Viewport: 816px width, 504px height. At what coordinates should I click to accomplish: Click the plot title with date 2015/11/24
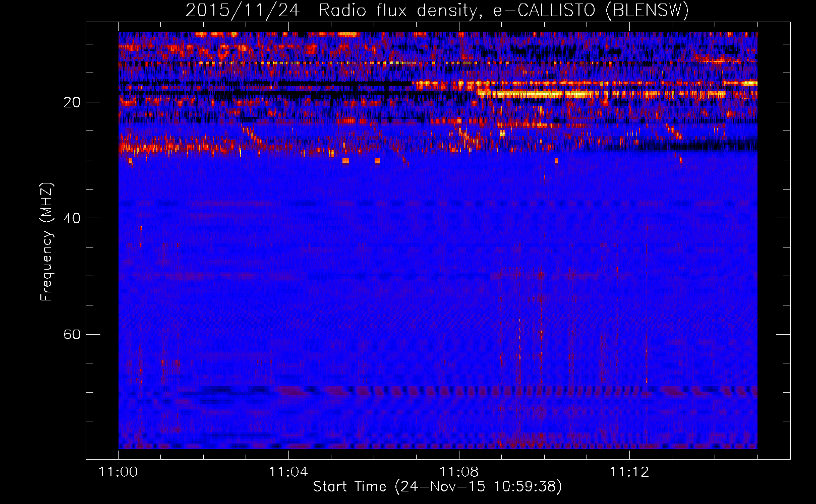(x=437, y=10)
